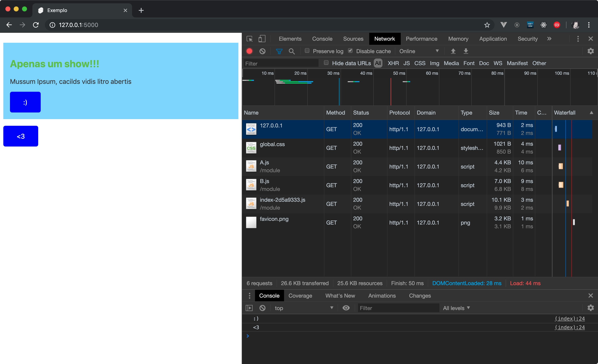598x364 pixels.
Task: Open the React devtools extension icon
Action: coord(543,25)
